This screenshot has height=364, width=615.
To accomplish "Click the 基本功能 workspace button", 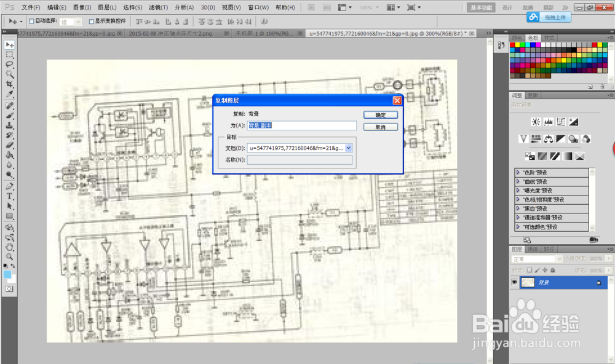I will pyautogui.click(x=481, y=7).
